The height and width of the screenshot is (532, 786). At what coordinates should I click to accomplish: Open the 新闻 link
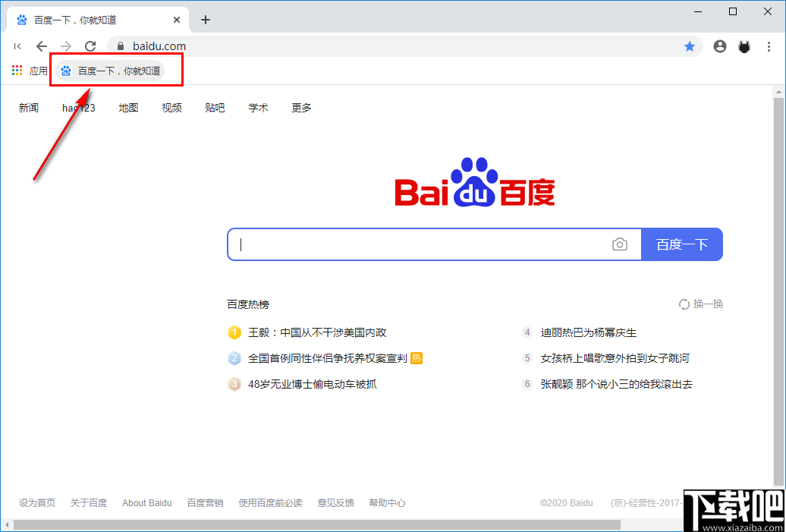point(29,108)
